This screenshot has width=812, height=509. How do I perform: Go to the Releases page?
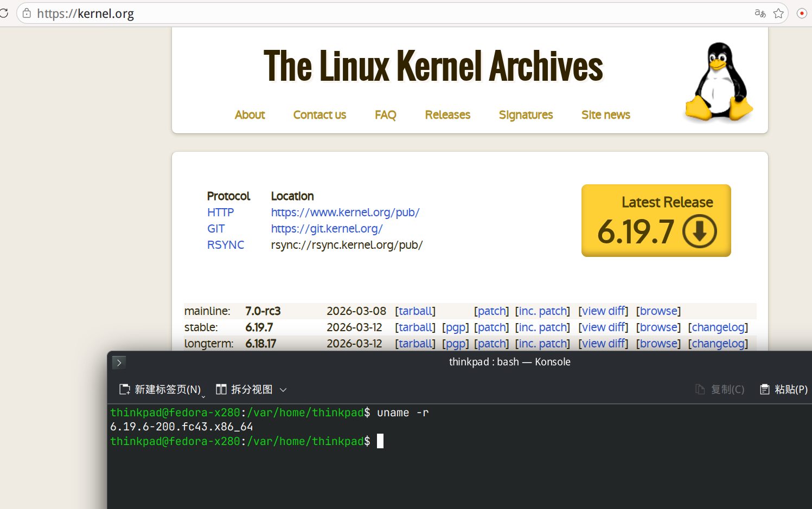447,115
